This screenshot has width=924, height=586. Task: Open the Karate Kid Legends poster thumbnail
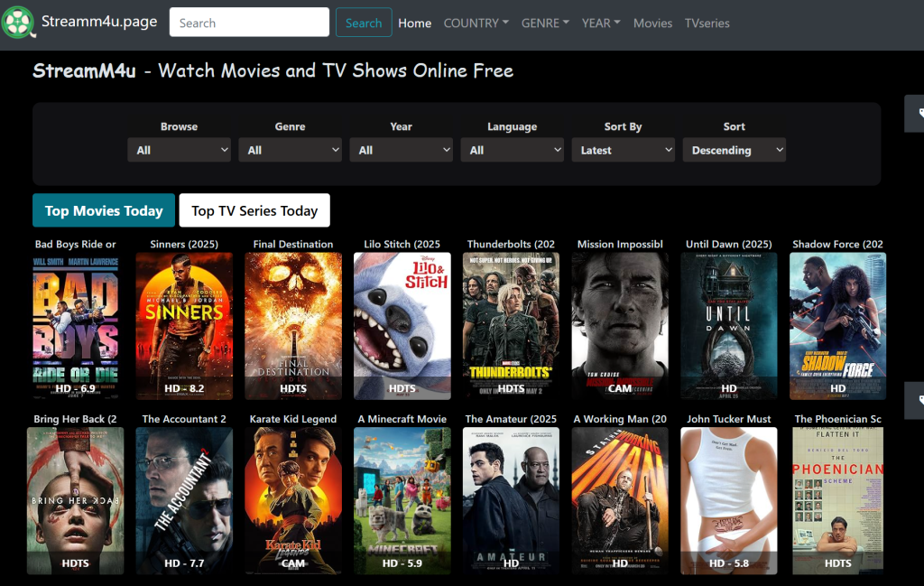click(x=293, y=501)
